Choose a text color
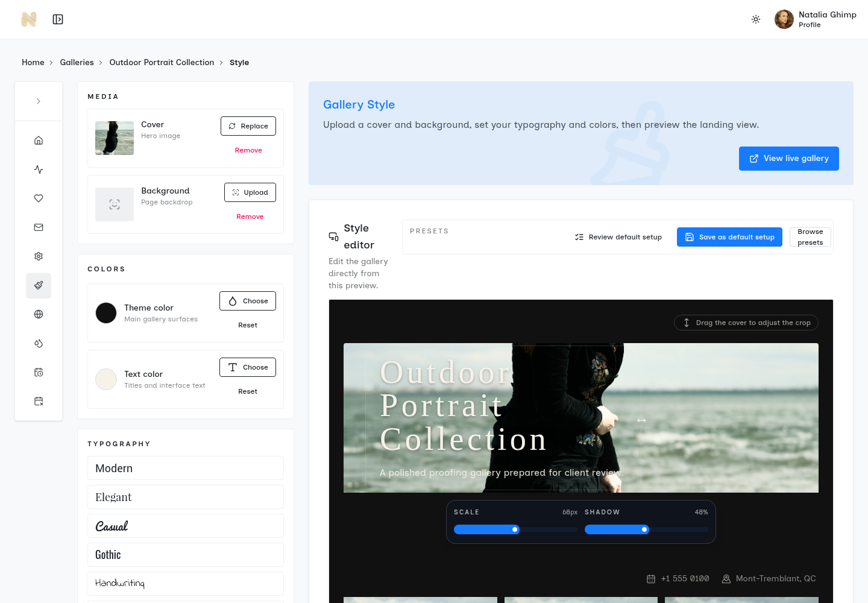This screenshot has height=603, width=868. pos(248,367)
